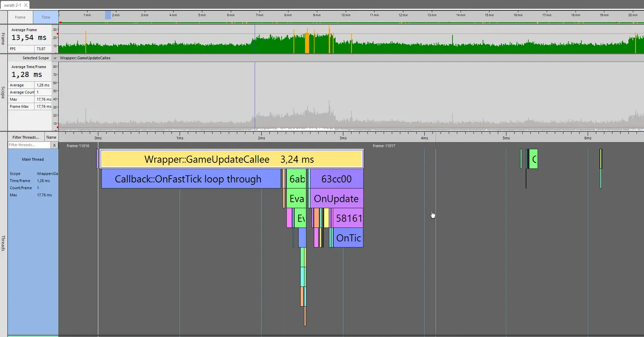The width and height of the screenshot is (644, 337).
Task: Click the blue selection marker near 2 min
Action: pyautogui.click(x=108, y=15)
